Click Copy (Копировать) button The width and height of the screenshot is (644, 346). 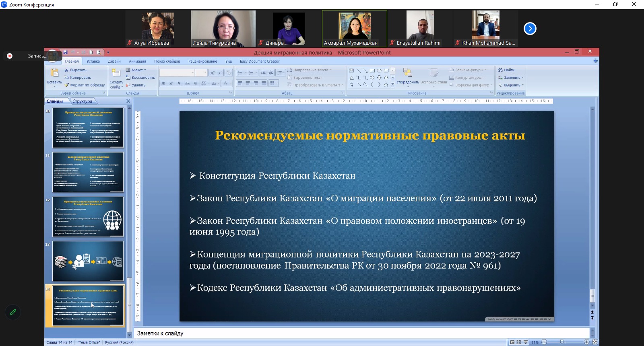[x=77, y=78]
